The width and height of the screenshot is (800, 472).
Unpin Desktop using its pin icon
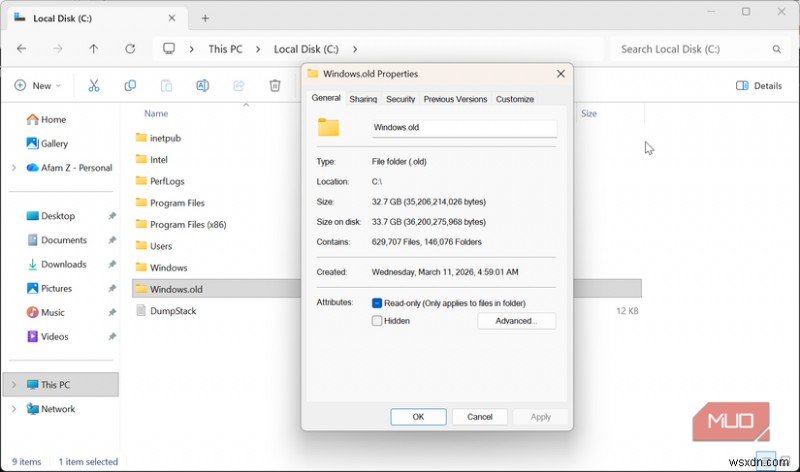click(x=112, y=216)
